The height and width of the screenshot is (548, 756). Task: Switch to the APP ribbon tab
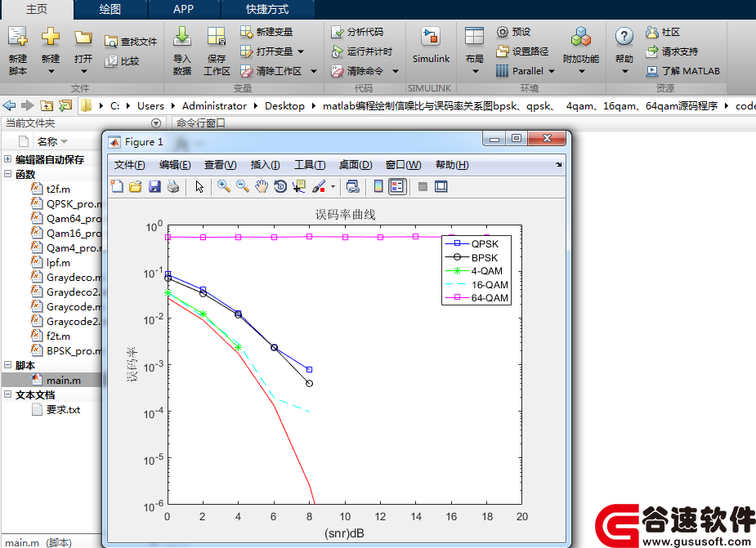[x=183, y=10]
